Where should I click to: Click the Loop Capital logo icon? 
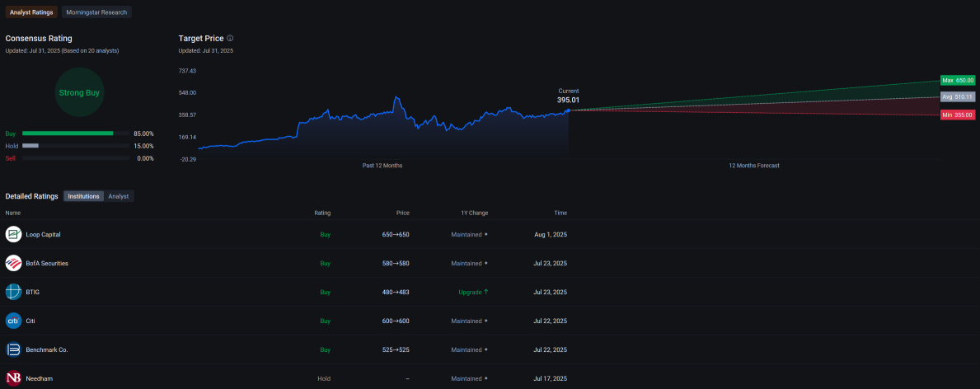14,235
